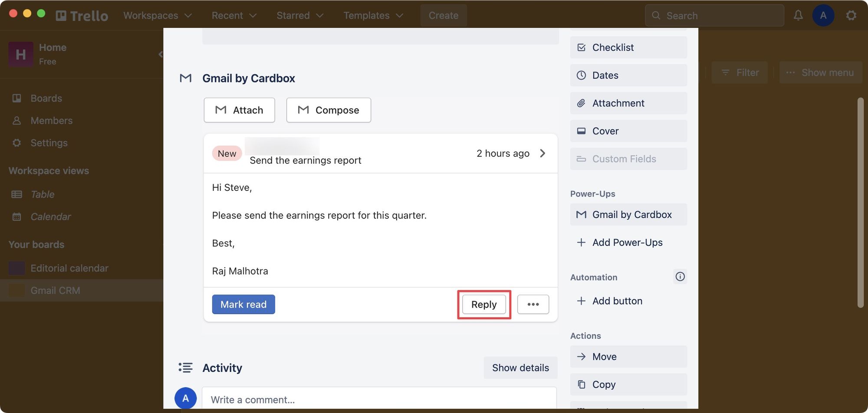
Task: Click the Search field
Action: pyautogui.click(x=714, y=16)
